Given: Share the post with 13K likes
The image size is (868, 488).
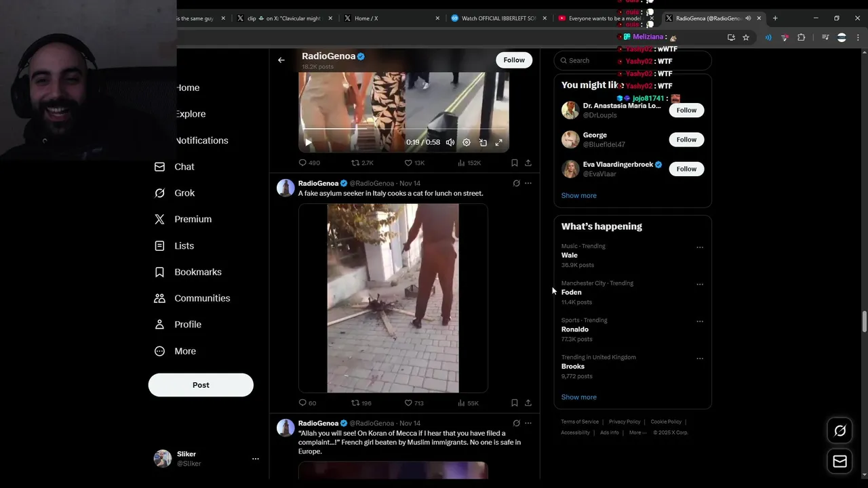Looking at the screenshot, I should 528,163.
